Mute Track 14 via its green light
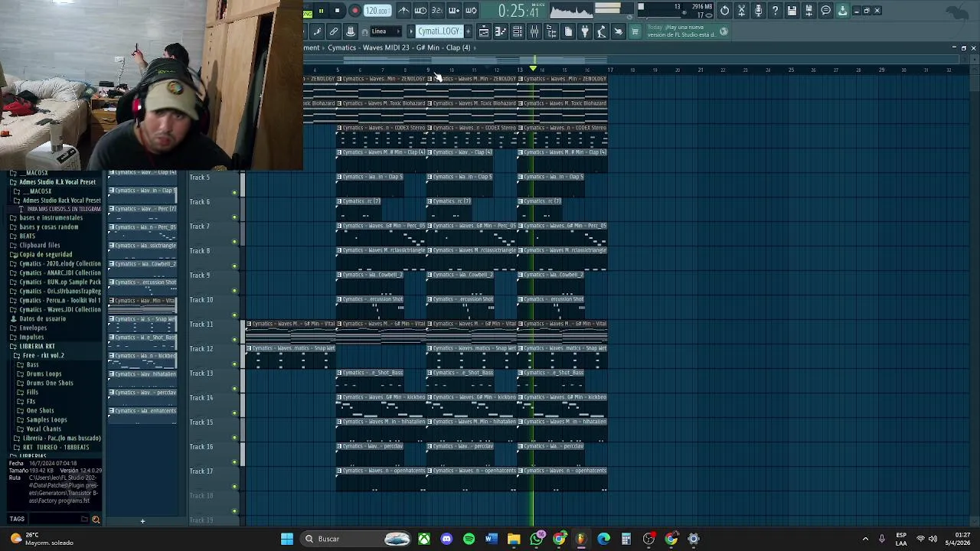 234,412
